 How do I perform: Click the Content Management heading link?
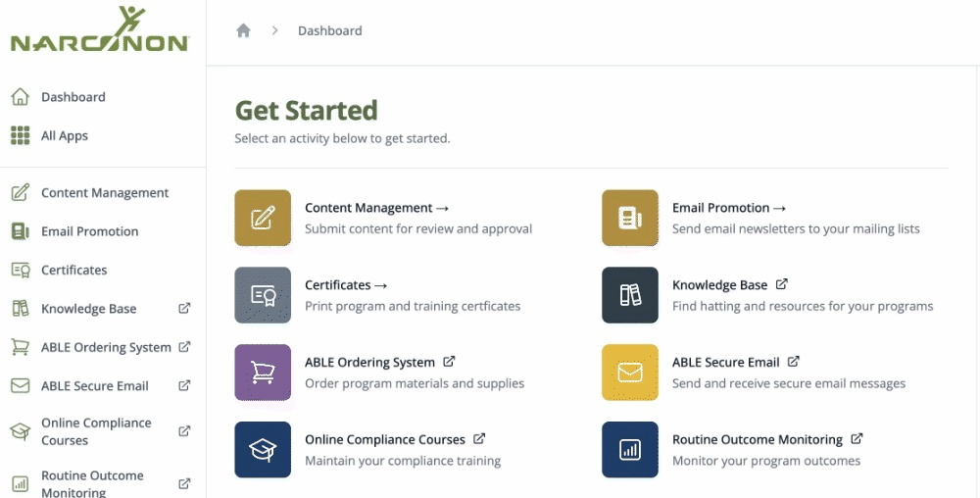(368, 208)
